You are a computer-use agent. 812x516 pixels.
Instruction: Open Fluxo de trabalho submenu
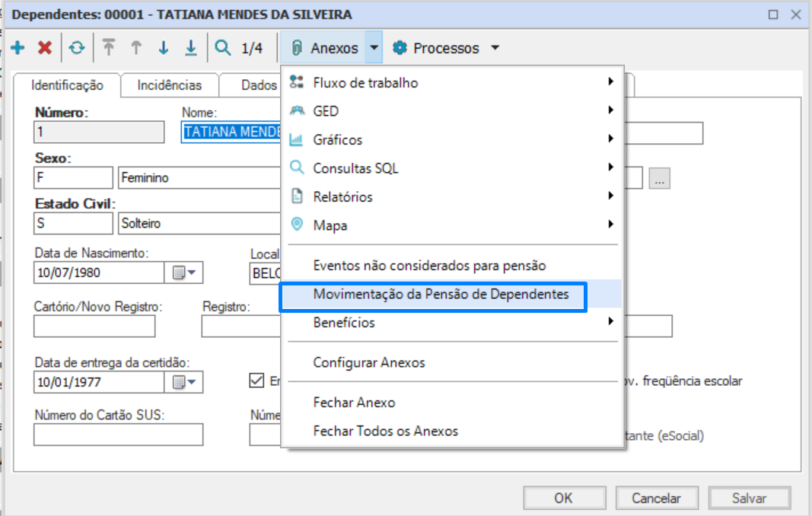click(x=451, y=82)
